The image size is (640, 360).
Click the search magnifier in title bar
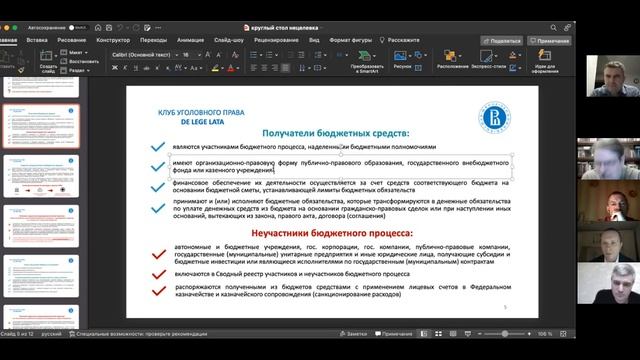tap(553, 28)
